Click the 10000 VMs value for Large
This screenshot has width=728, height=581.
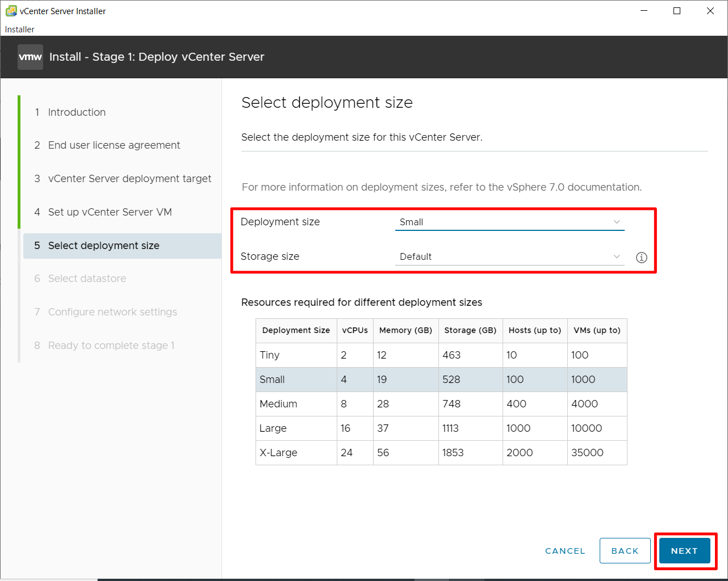click(587, 428)
